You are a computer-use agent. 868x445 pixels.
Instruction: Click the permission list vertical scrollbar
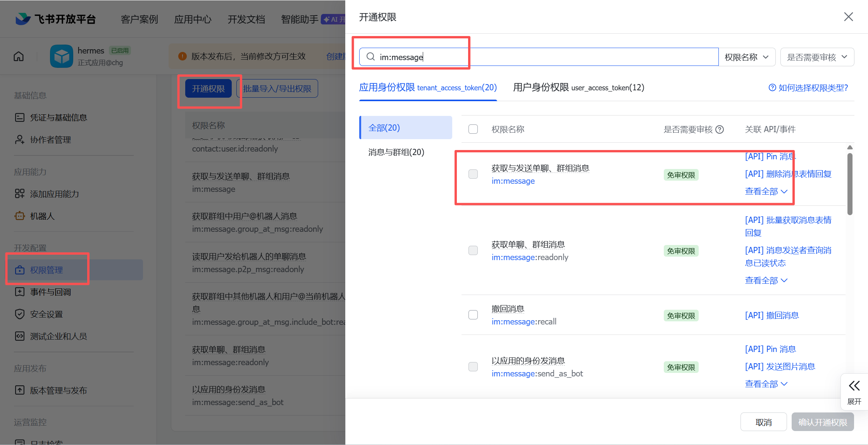850,184
